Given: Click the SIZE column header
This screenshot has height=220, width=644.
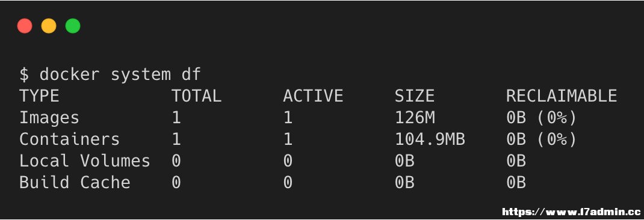Looking at the screenshot, I should 415,96.
